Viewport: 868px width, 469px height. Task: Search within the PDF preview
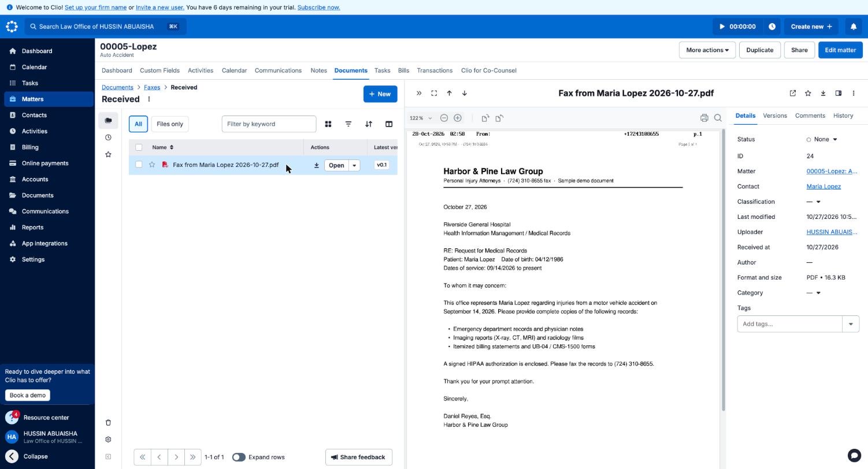click(x=718, y=118)
